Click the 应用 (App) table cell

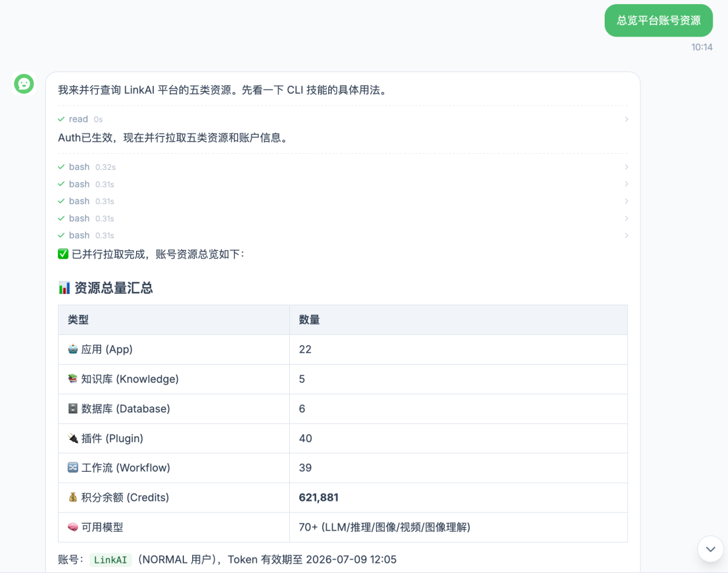point(174,350)
